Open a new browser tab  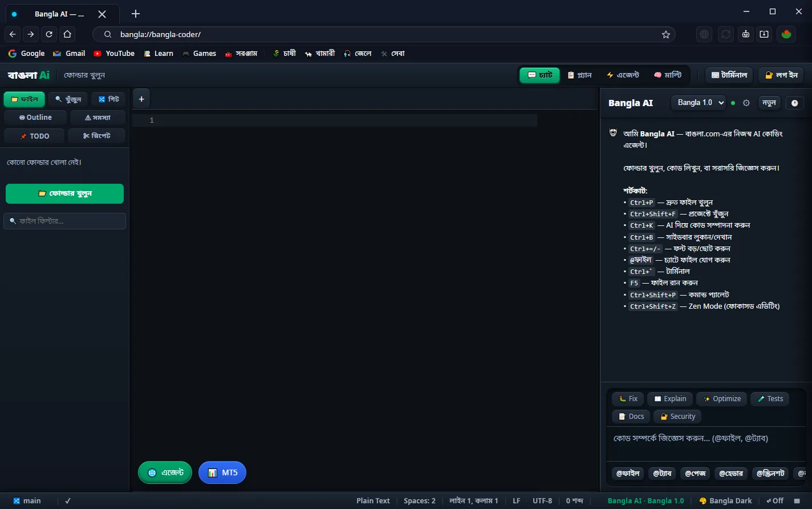(135, 14)
